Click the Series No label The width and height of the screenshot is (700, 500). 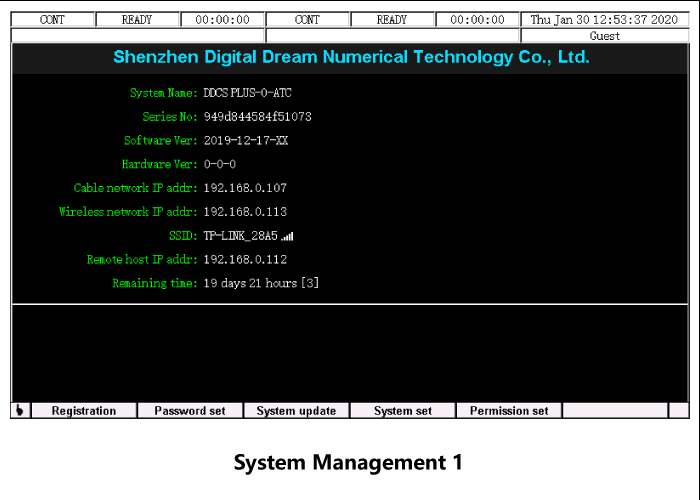170,117
